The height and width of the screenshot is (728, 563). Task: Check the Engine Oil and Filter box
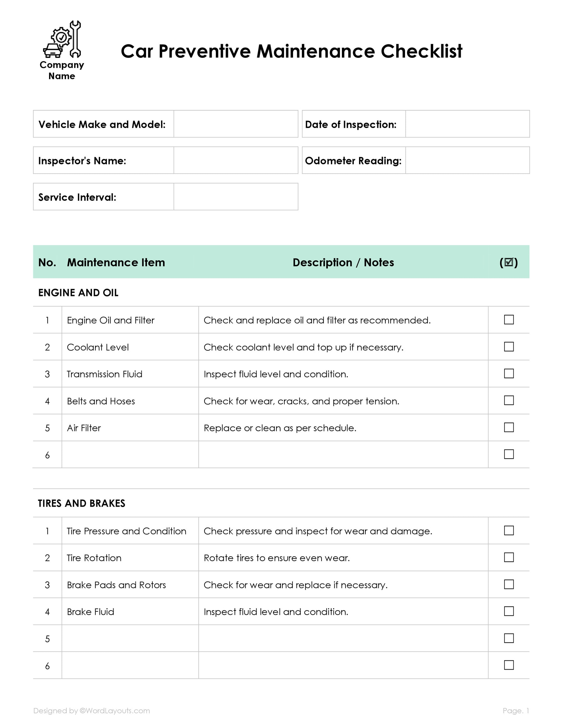(x=509, y=320)
